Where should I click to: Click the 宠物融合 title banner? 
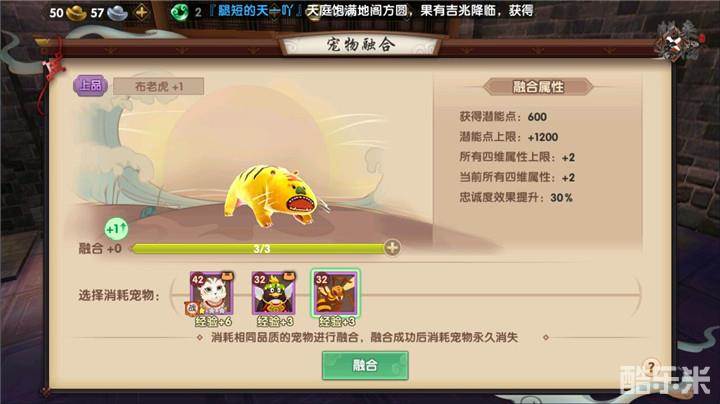pyautogui.click(x=360, y=45)
